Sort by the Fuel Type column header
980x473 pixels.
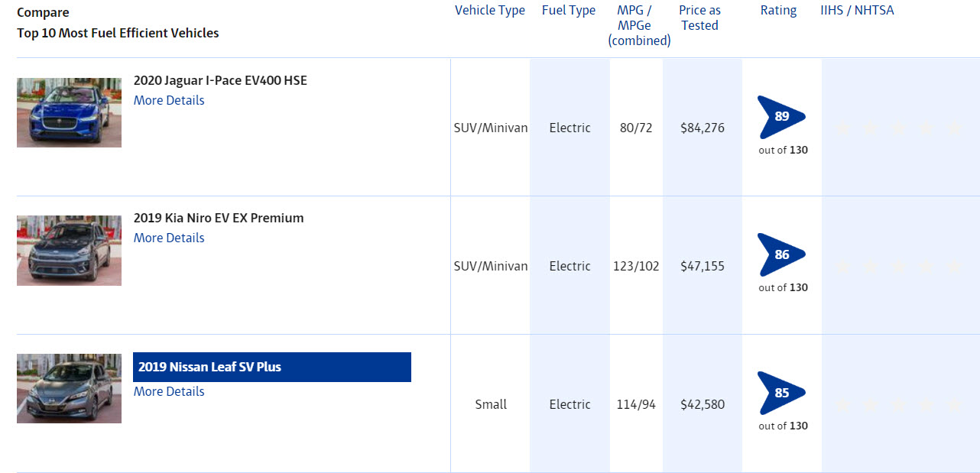pyautogui.click(x=569, y=11)
